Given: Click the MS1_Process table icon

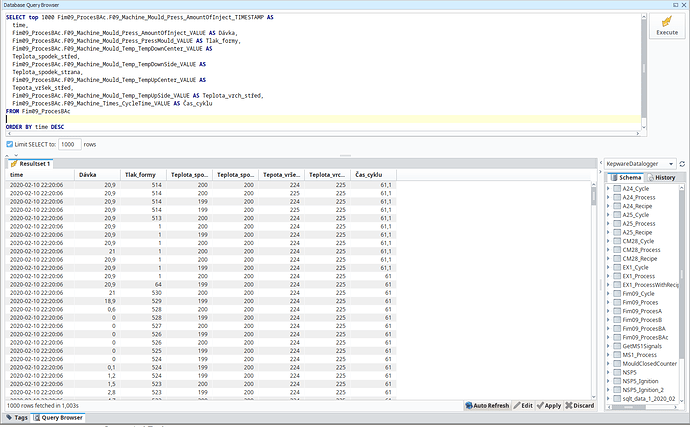Looking at the screenshot, I should (x=617, y=357).
